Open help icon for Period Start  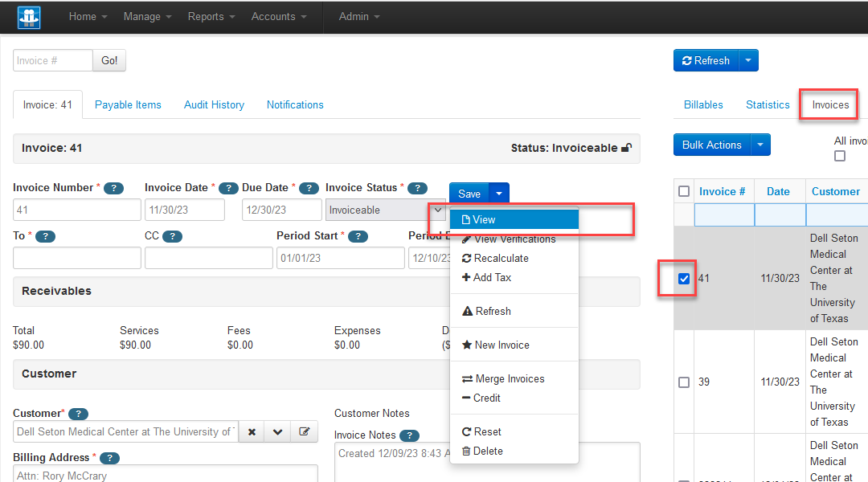pos(358,236)
